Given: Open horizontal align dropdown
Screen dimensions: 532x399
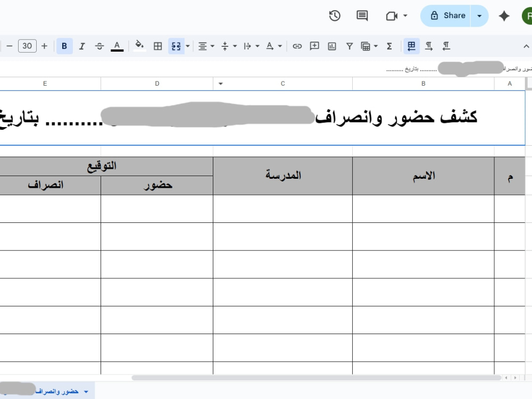Looking at the screenshot, I should click(x=206, y=46).
